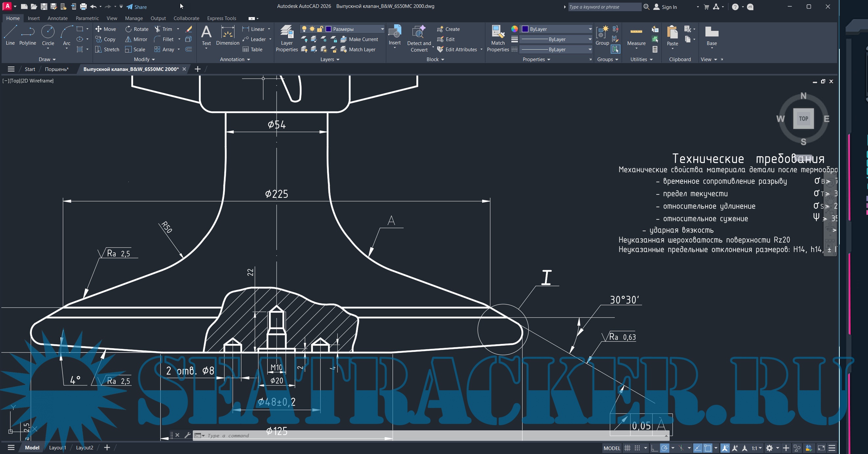Click the ByLayer object color swatch

tap(525, 29)
